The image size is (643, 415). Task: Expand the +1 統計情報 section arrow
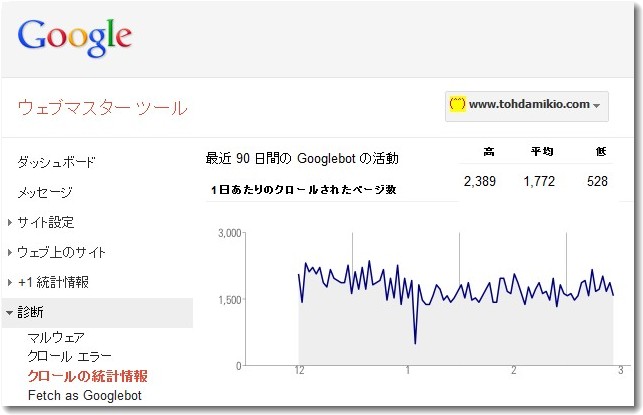10,283
